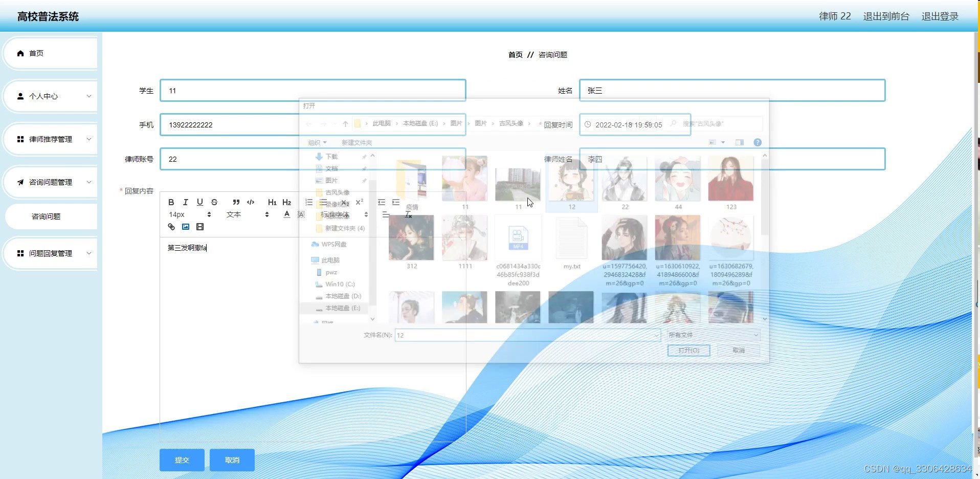Open the view options dropdown in dialog

click(723, 142)
